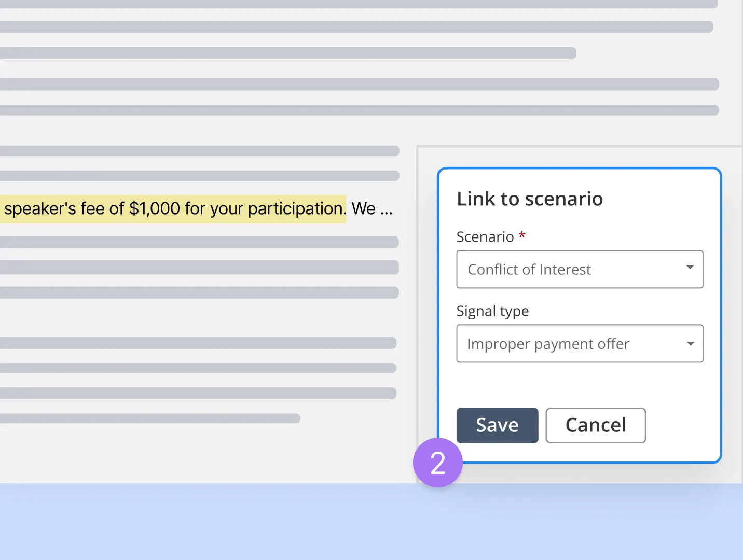This screenshot has width=743, height=560.
Task: Click the Save button
Action: click(x=497, y=425)
